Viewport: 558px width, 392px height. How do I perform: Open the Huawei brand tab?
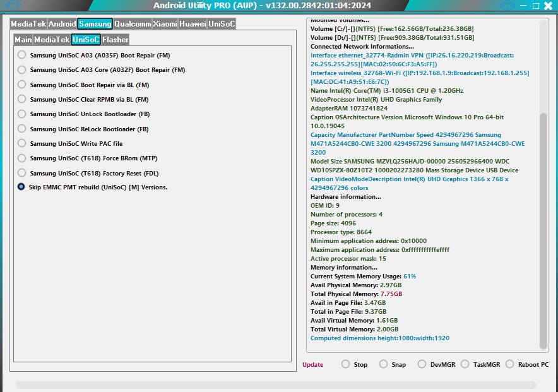[x=193, y=23]
